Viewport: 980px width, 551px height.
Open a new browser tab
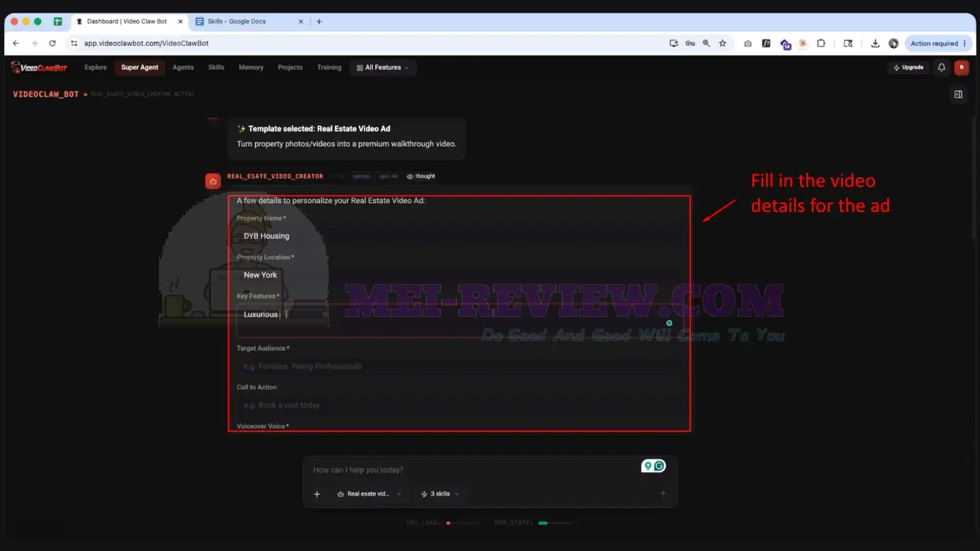pyautogui.click(x=319, y=21)
